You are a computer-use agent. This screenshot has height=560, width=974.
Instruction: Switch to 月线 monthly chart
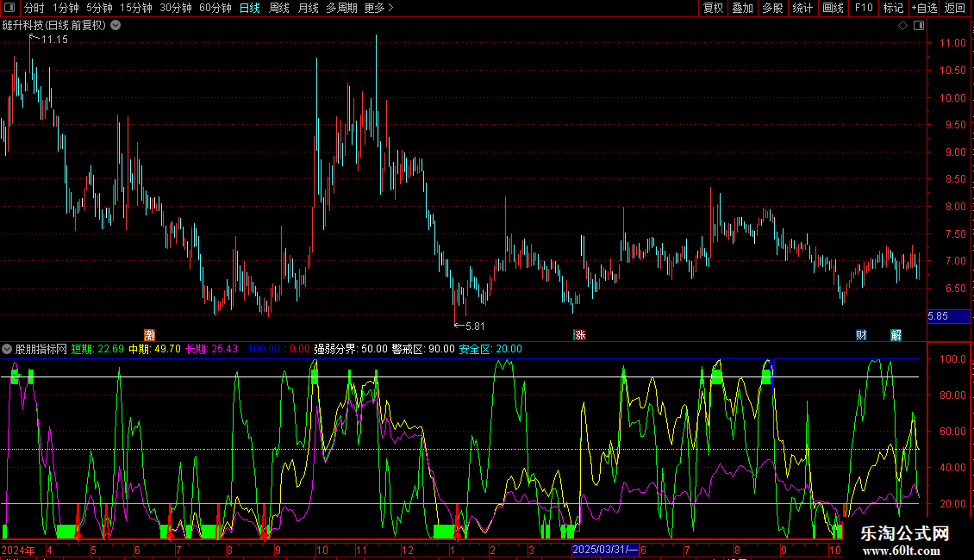[308, 8]
